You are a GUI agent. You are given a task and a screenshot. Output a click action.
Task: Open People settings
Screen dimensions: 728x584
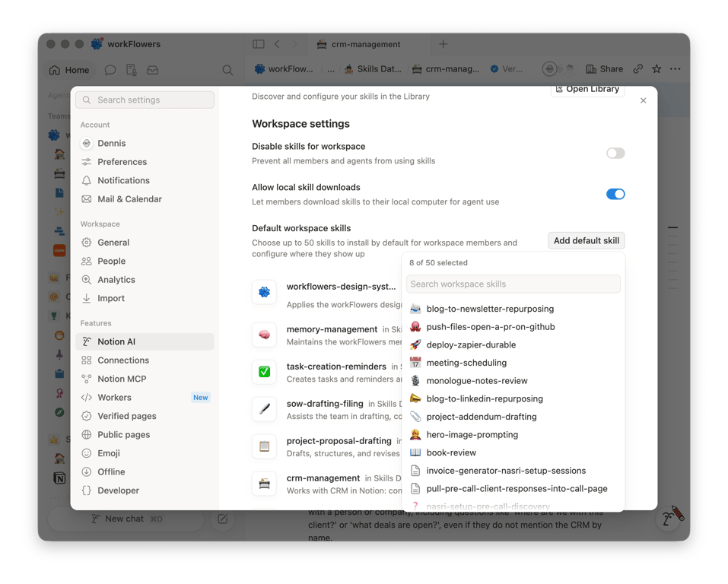coord(145,261)
